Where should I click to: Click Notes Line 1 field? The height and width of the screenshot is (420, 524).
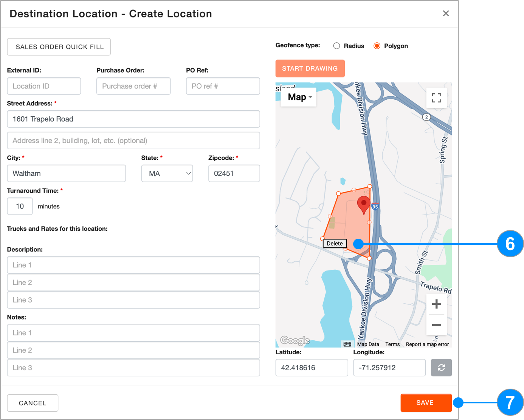point(133,333)
